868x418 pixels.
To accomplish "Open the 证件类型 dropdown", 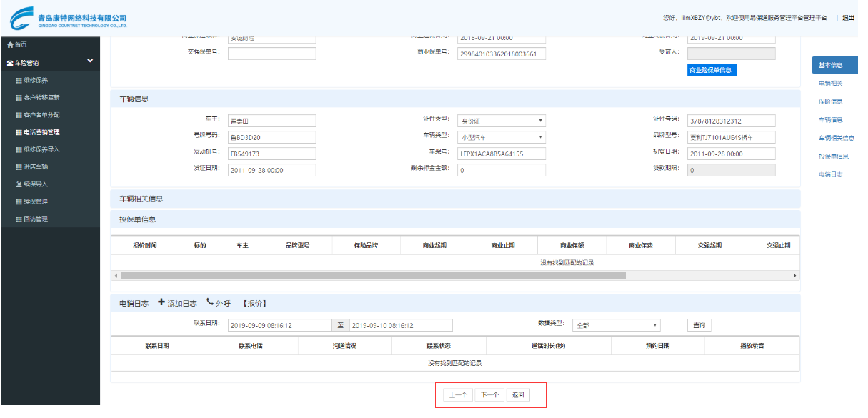I will click(x=502, y=121).
